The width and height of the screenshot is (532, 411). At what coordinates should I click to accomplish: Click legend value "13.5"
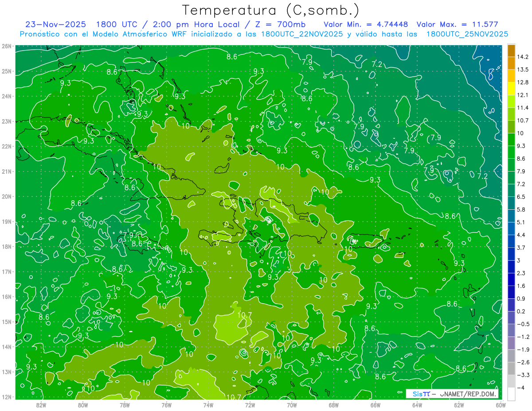pos(523,70)
